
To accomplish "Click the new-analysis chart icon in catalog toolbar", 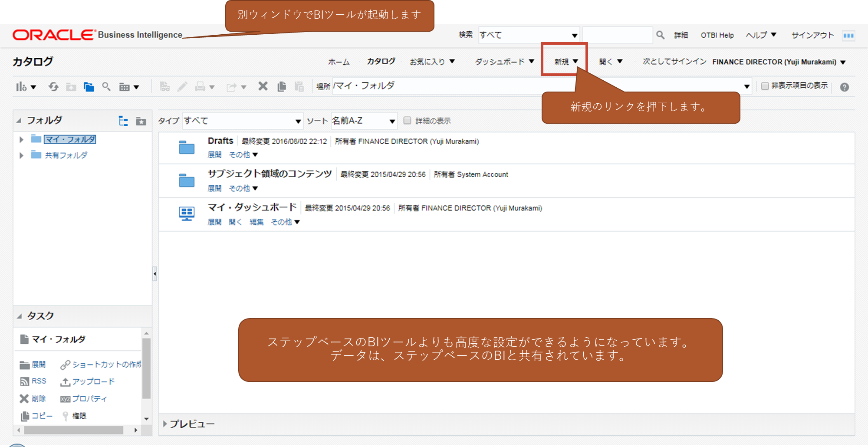I will (x=21, y=87).
